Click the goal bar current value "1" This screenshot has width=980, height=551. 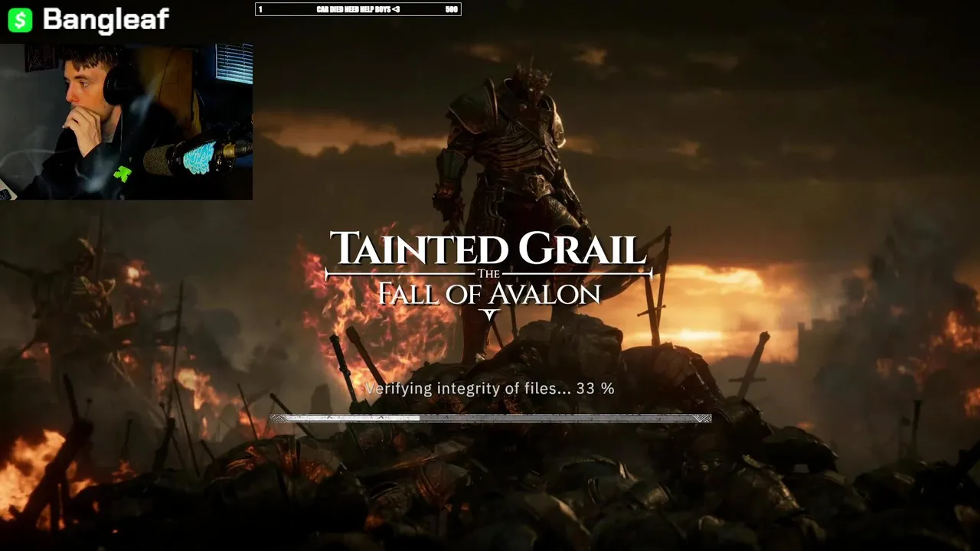[260, 9]
